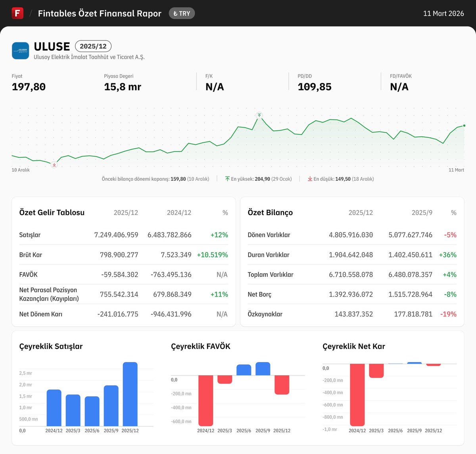The image size is (476, 454).
Task: Click the PD/DD value 109,85
Action: (315, 87)
